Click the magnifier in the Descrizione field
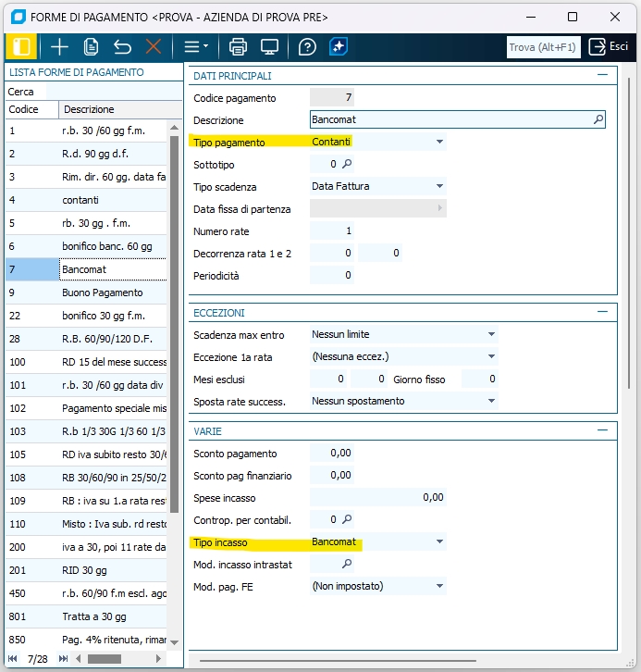 [598, 119]
